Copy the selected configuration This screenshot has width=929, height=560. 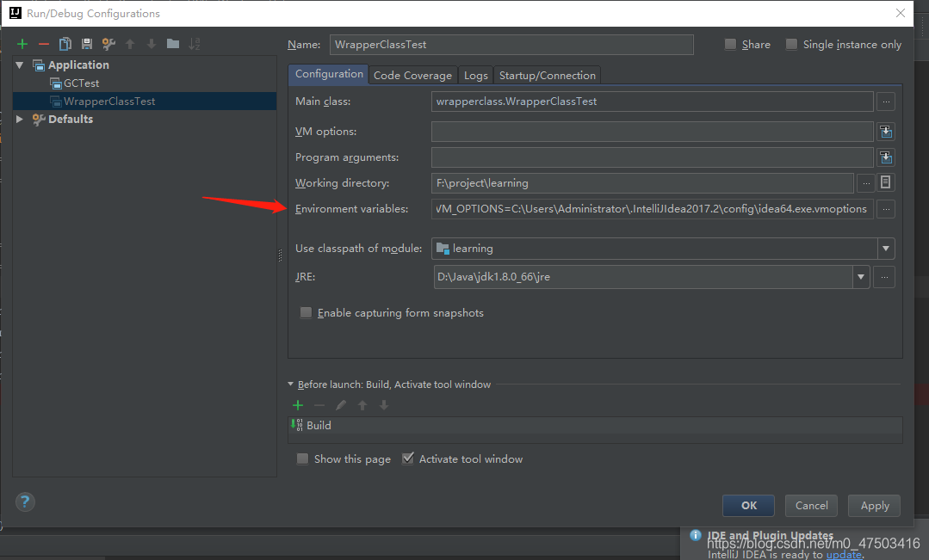point(65,44)
